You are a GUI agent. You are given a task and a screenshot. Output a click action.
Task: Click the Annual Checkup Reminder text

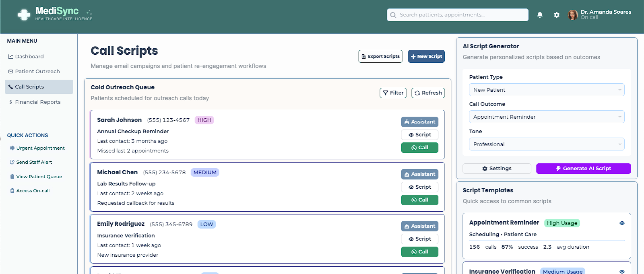pos(133,132)
